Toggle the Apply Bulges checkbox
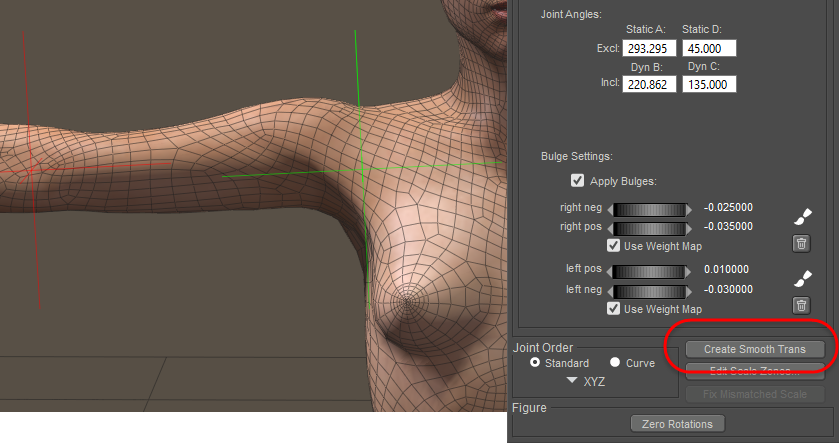 pyautogui.click(x=577, y=181)
